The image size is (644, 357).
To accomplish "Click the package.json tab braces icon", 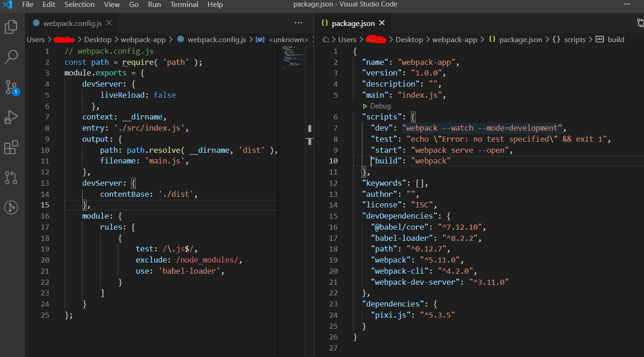I will click(x=324, y=23).
